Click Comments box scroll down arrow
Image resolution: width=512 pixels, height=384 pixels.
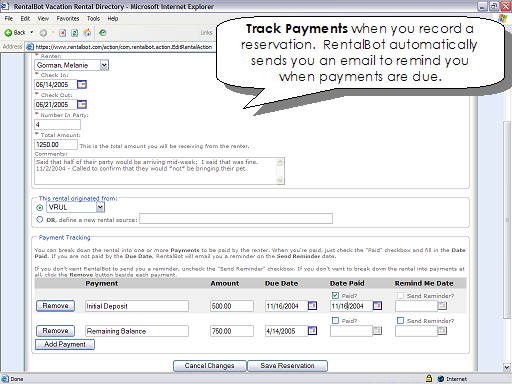pos(280,180)
